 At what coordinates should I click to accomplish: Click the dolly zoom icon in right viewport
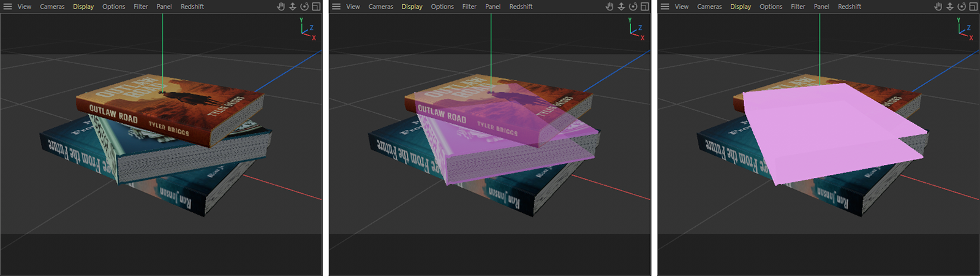click(x=949, y=7)
